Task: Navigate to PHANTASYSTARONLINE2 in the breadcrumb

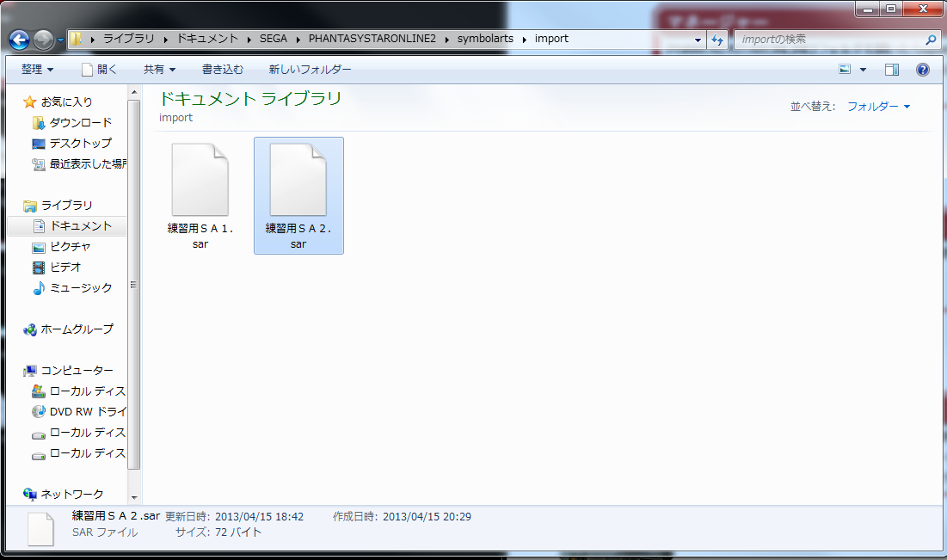Action: pos(372,39)
